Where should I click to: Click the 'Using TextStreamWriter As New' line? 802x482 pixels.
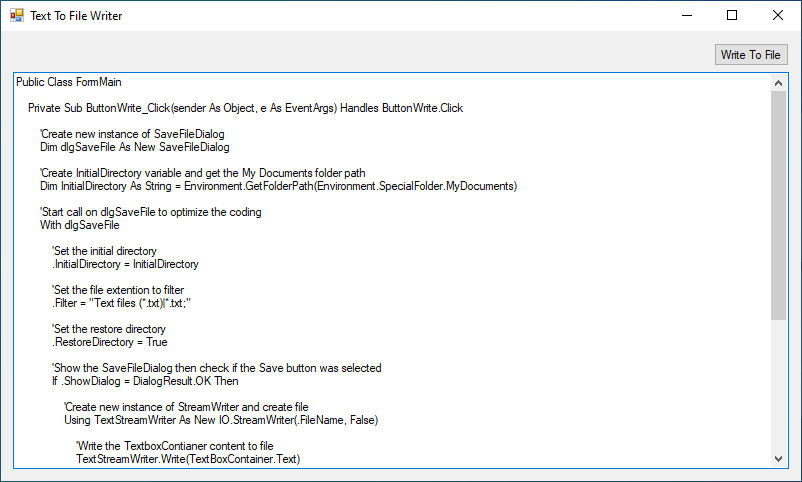tap(221, 420)
